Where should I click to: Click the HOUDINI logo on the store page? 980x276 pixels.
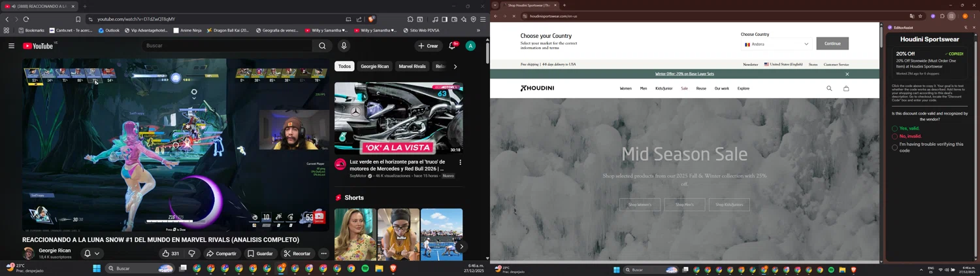tap(537, 88)
